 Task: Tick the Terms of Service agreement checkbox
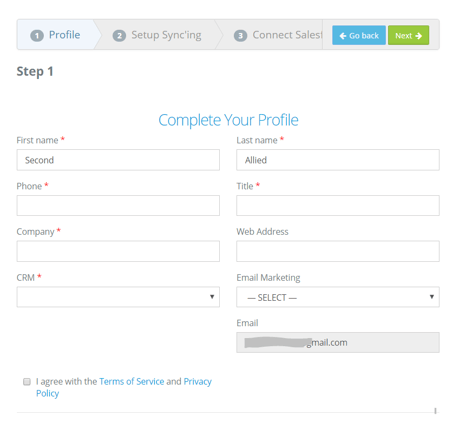[x=27, y=381]
